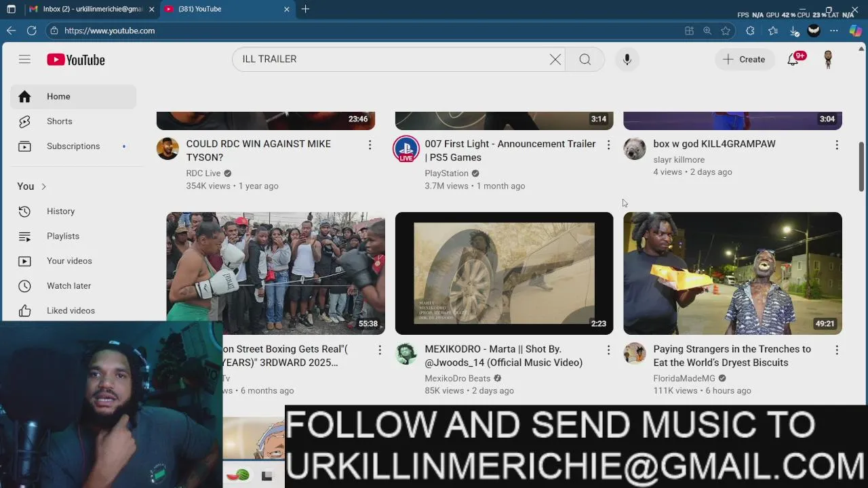Open Shorts in the sidebar
868x488 pixels.
tap(73, 121)
